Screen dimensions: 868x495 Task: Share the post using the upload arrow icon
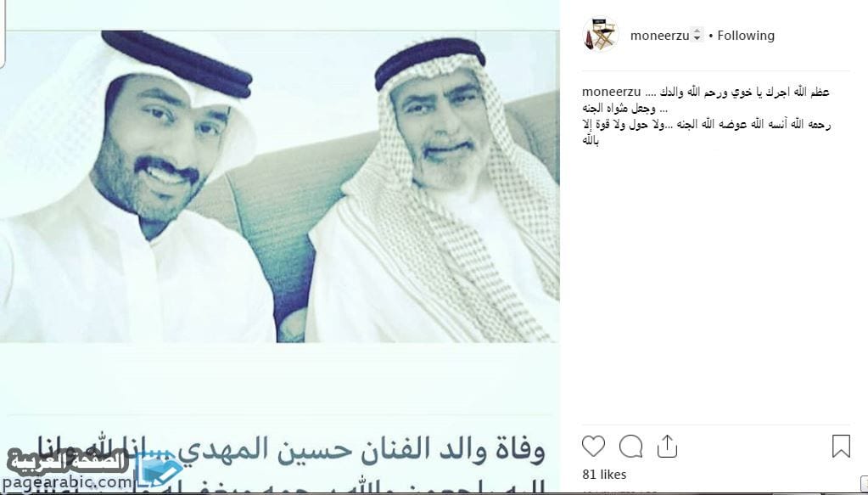pyautogui.click(x=667, y=447)
